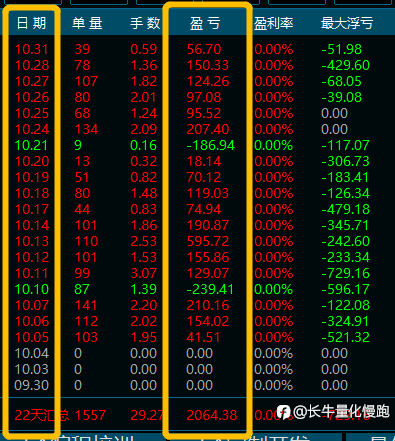Select the 10.06 date cell
This screenshot has height=441, width=395.
click(x=32, y=321)
